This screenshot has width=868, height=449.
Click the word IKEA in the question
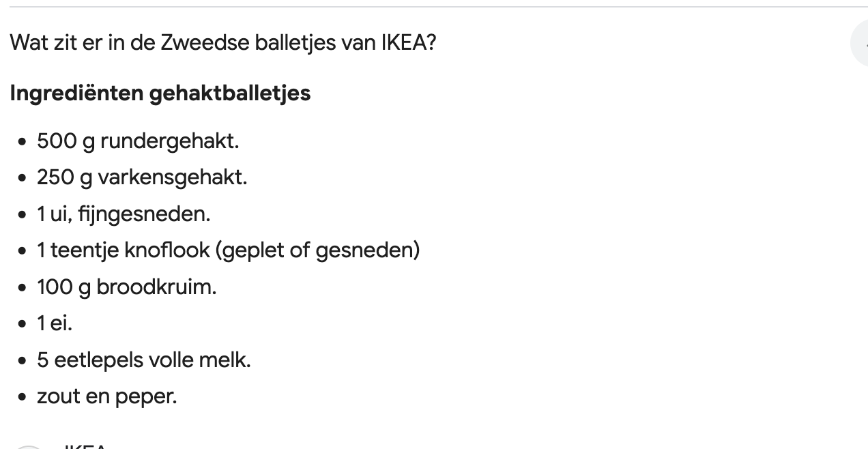point(408,43)
